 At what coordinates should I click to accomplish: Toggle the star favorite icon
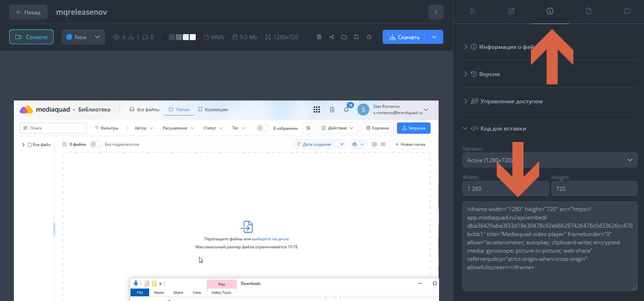pos(369,37)
